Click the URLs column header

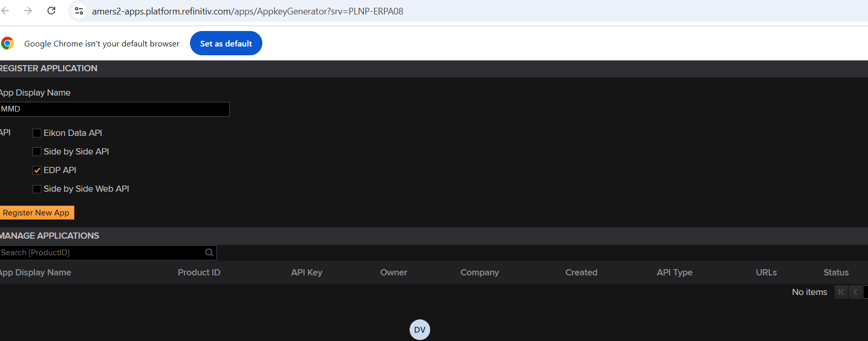click(766, 272)
